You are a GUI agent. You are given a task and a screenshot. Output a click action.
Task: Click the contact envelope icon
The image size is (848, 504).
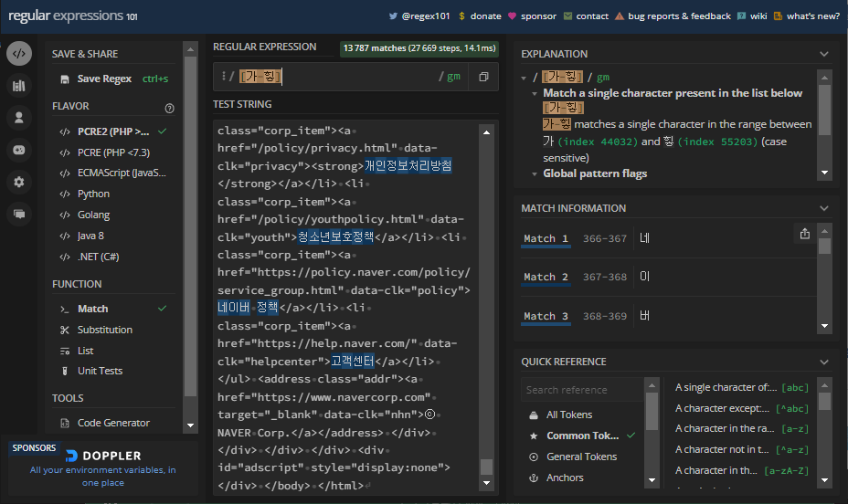pos(567,16)
